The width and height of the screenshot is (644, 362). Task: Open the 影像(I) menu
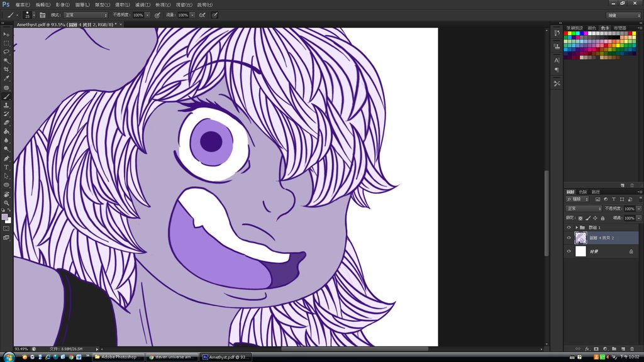62,5
